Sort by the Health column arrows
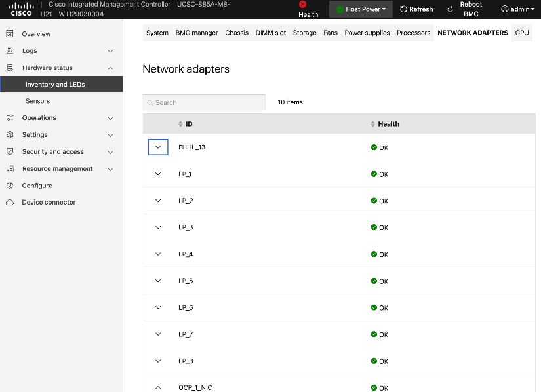Viewport: 541px width, 392px height. pyautogui.click(x=373, y=124)
